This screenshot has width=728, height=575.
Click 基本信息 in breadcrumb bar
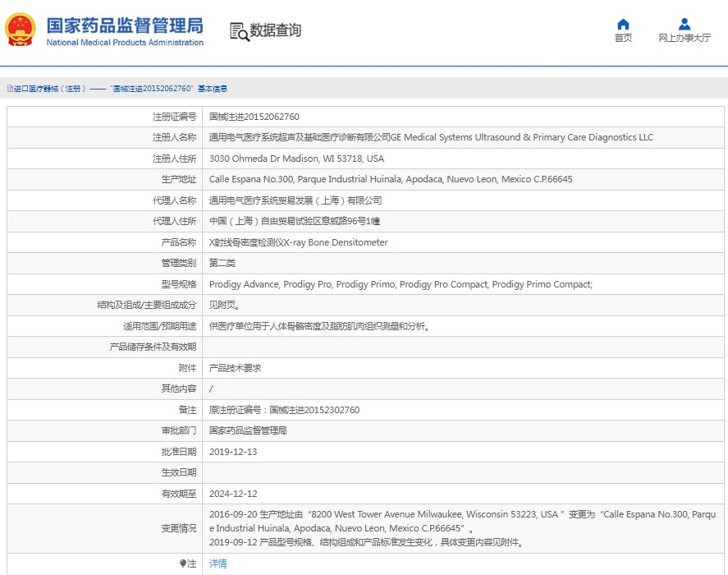[x=213, y=89]
